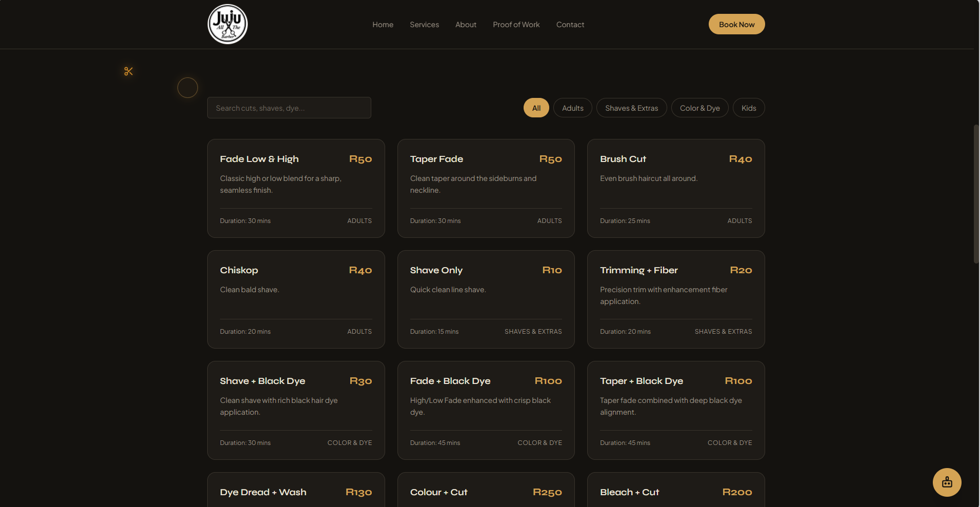The width and height of the screenshot is (980, 507).
Task: Select the Dye Dread + Wash title
Action: pyautogui.click(x=263, y=492)
